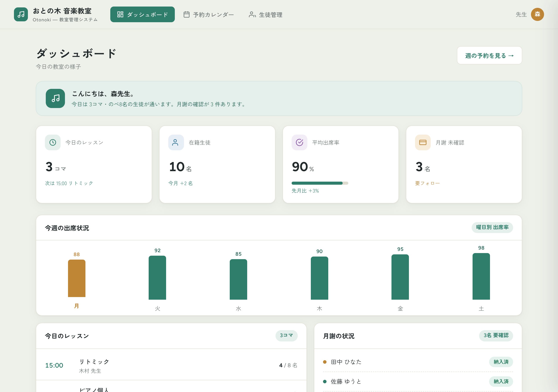The width and height of the screenshot is (558, 392).
Task: Click the clock icon on 今日のレッスン card
Action: (x=53, y=142)
